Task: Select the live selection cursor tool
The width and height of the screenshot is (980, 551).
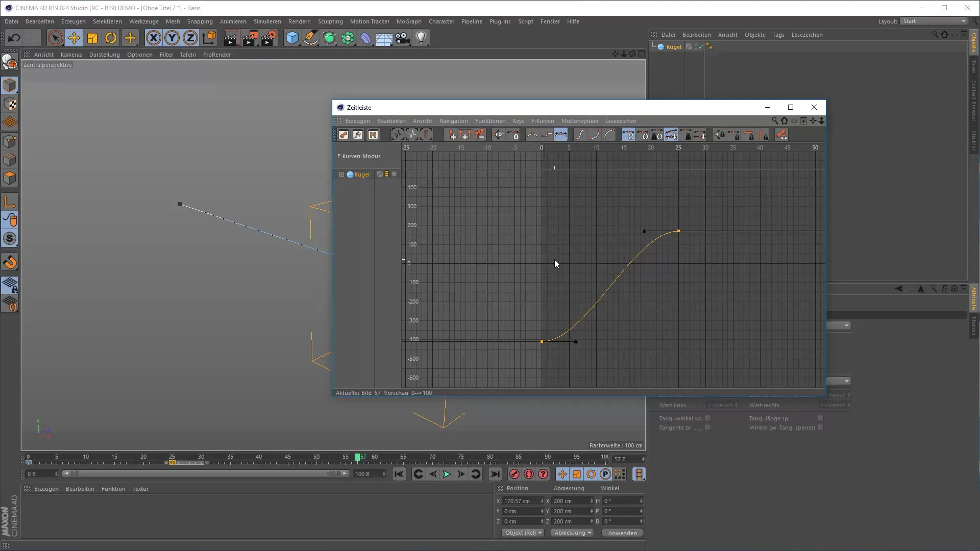Action: point(55,38)
